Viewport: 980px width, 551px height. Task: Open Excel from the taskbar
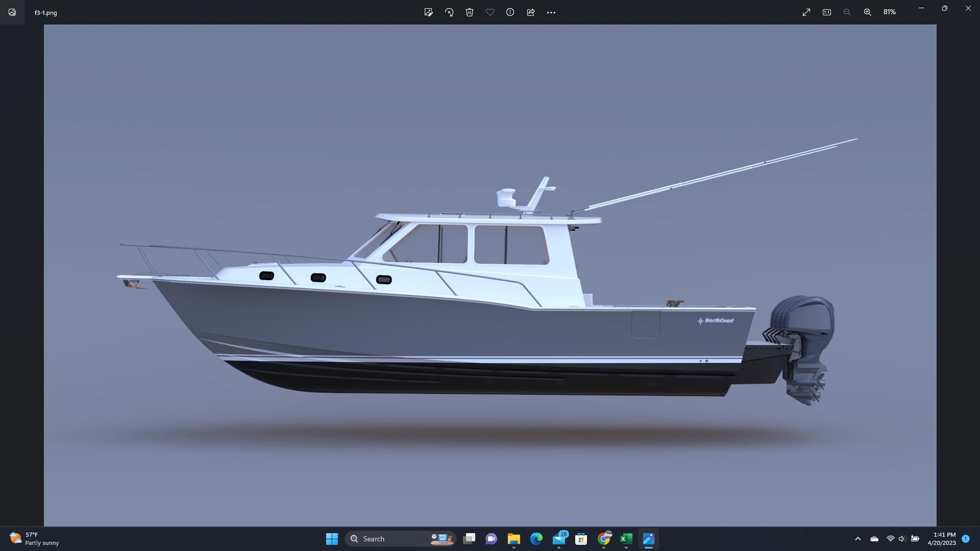pos(626,539)
